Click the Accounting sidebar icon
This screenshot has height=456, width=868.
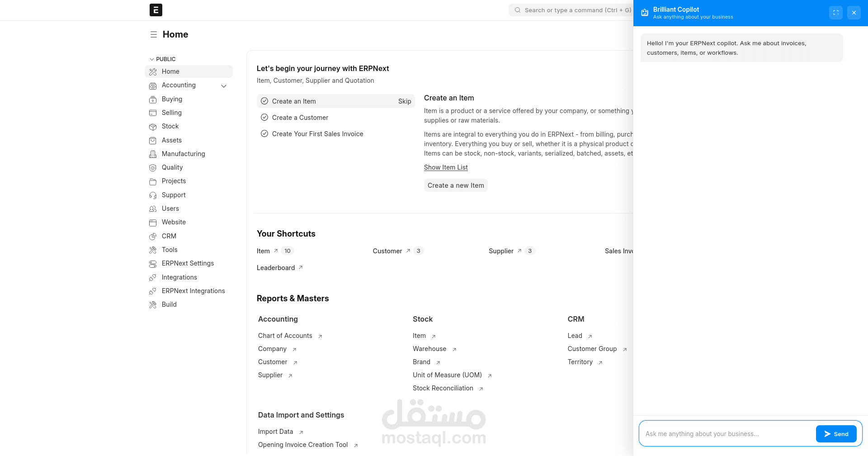pyautogui.click(x=153, y=85)
